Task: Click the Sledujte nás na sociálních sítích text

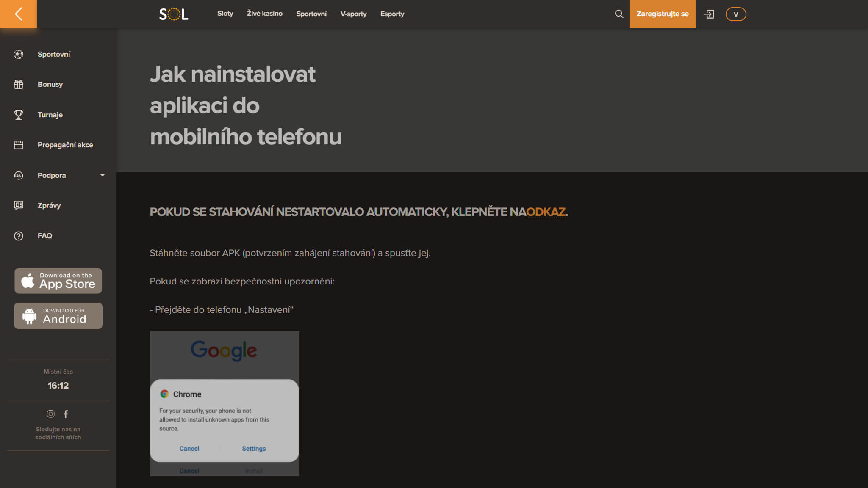Action: tap(58, 433)
